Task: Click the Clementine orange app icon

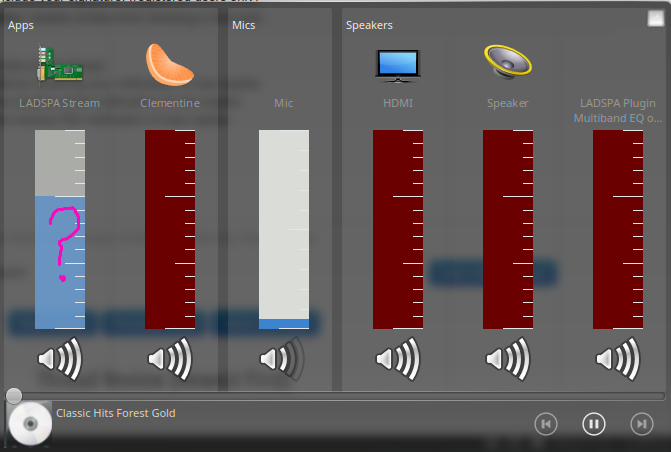Action: point(170,64)
